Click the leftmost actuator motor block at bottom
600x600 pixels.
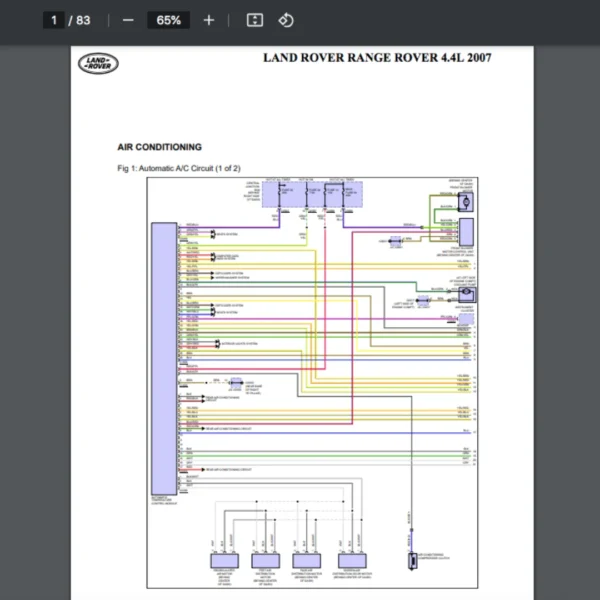click(x=225, y=560)
